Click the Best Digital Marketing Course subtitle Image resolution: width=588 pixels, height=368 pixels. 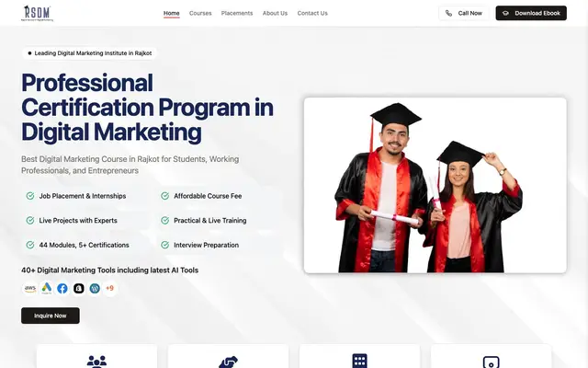(130, 165)
